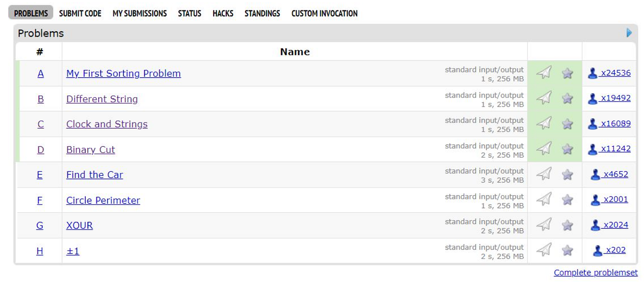The width and height of the screenshot is (644, 282).
Task: Click the submit paper-plane icon for Find the Car
Action: point(544,174)
